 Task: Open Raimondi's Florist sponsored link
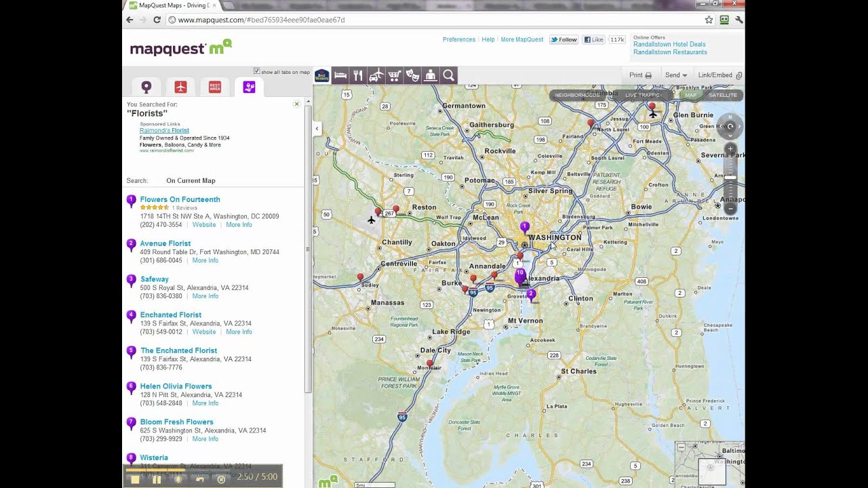(x=164, y=130)
